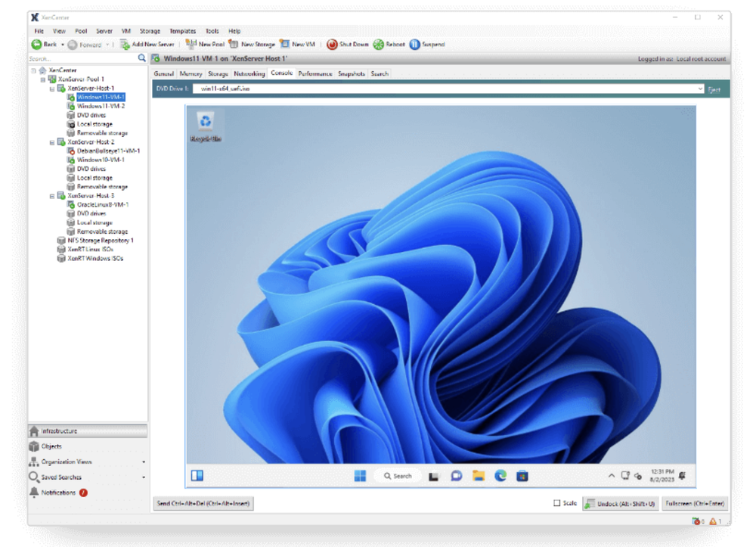The width and height of the screenshot is (756, 547).
Task: Click the error count icon in the status bar
Action: coord(696,521)
